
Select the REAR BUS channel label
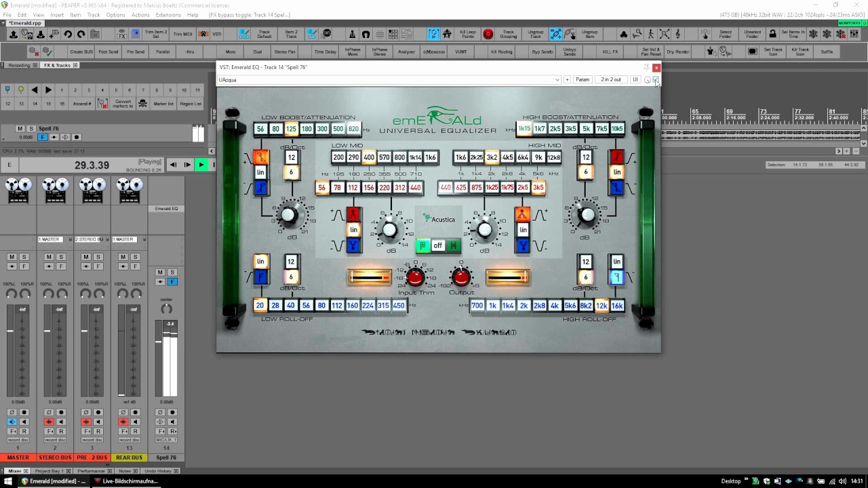129,457
